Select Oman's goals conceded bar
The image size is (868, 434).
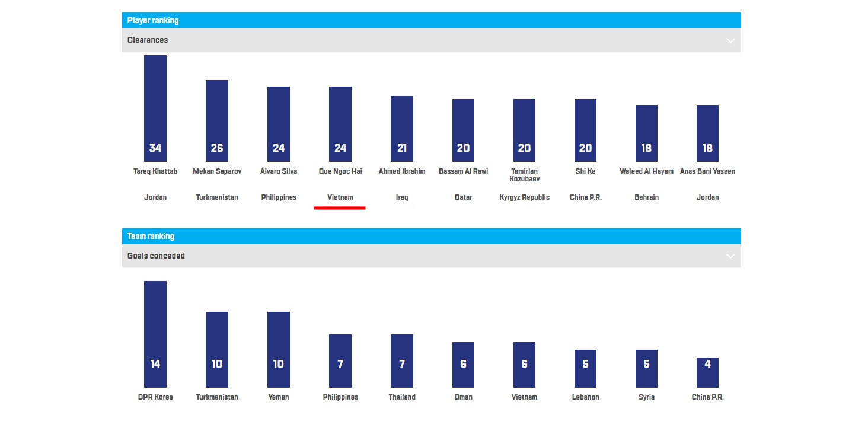point(463,365)
